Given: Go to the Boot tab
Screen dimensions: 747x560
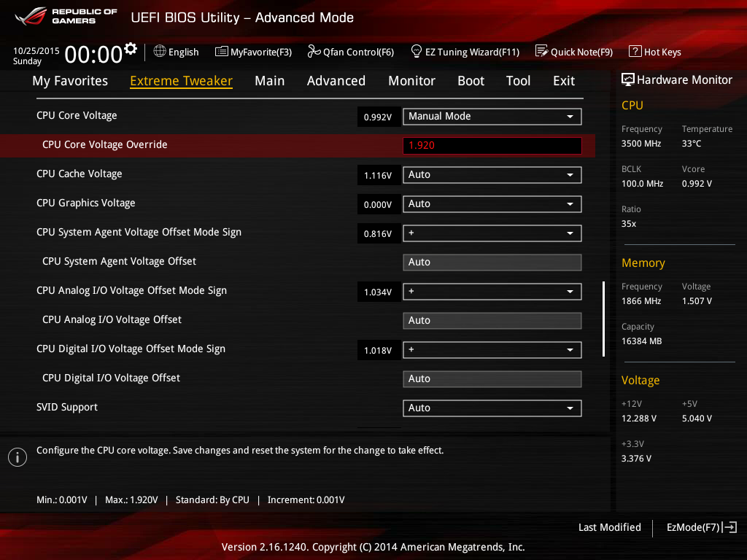Looking at the screenshot, I should tap(471, 81).
